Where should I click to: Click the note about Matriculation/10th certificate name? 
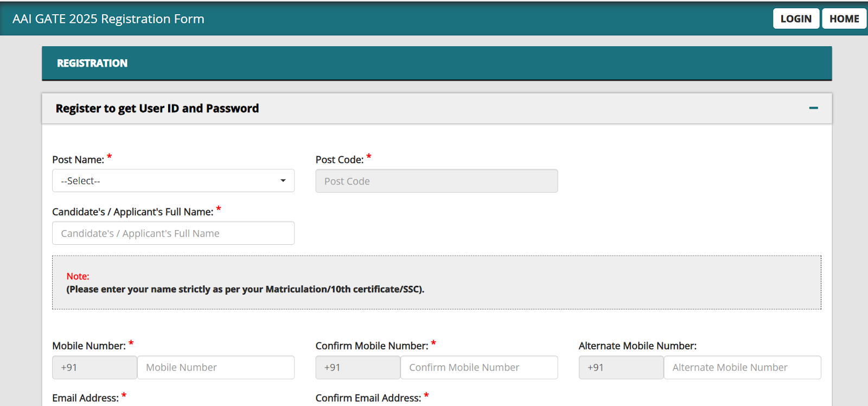tap(245, 289)
